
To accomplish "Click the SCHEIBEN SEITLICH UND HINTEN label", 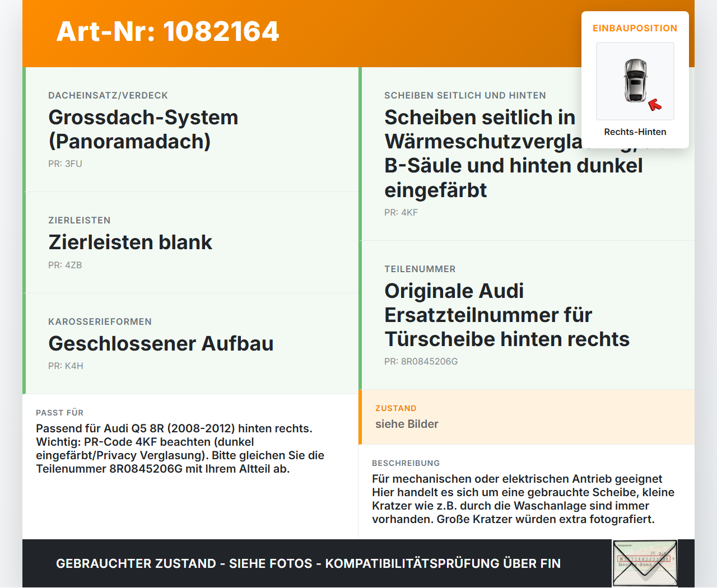I will click(465, 95).
